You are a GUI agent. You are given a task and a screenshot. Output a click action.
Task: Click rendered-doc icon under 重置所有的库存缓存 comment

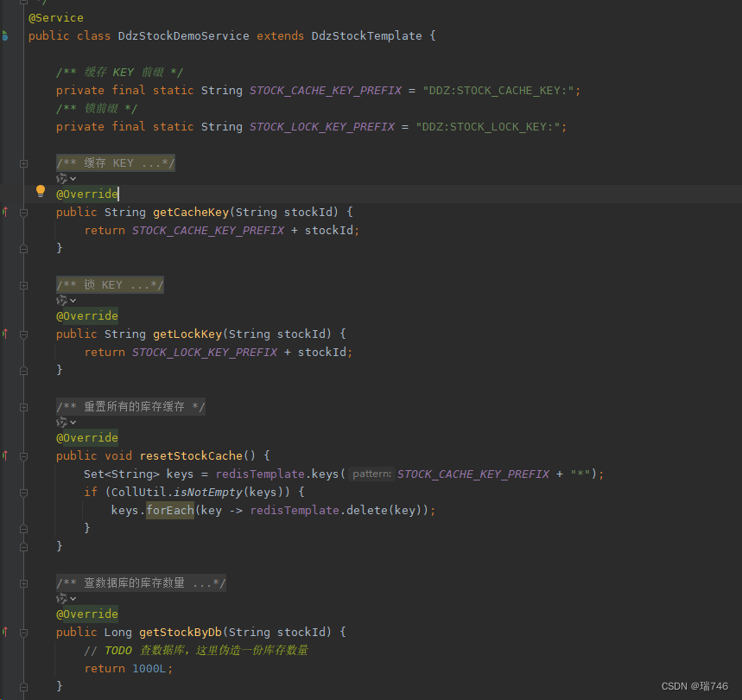[x=63, y=422]
